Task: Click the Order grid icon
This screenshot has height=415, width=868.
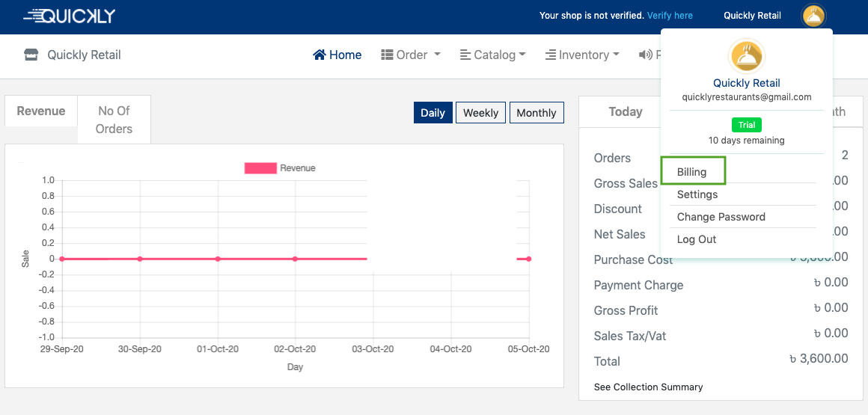Action: 387,55
